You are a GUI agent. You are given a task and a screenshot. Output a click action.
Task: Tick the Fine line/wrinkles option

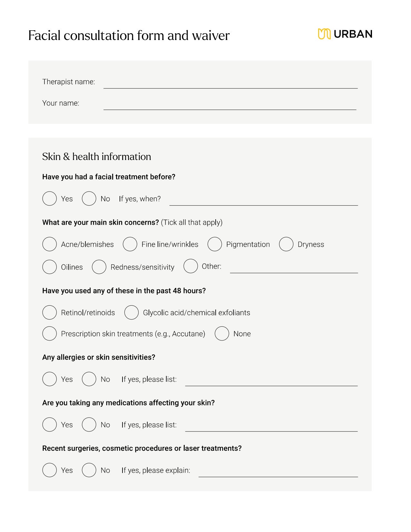(x=130, y=244)
